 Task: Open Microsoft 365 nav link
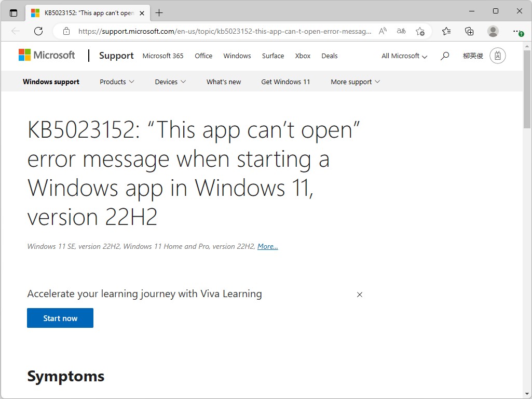tap(163, 56)
